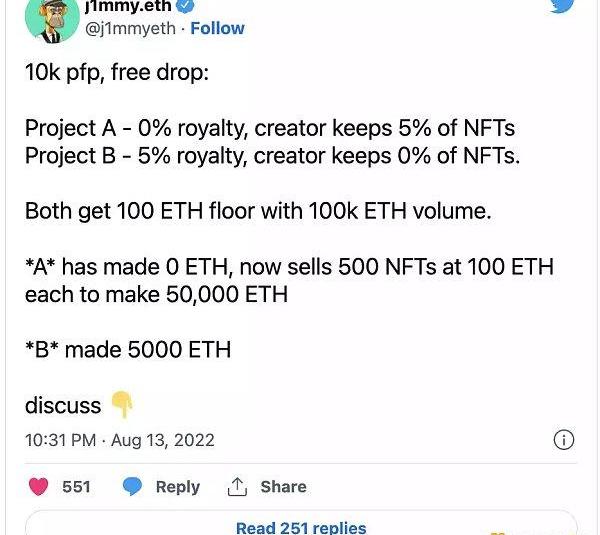Click the Project A royalty text line

tap(269, 129)
